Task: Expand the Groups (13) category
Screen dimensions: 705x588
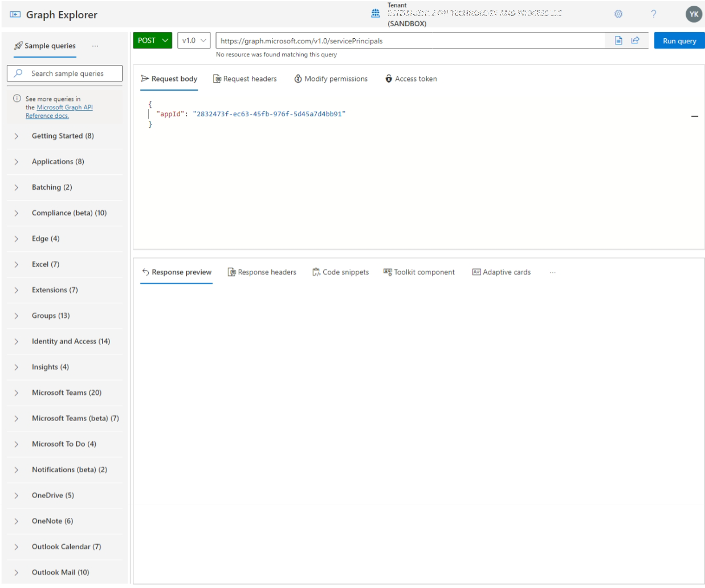Action: tap(64, 316)
